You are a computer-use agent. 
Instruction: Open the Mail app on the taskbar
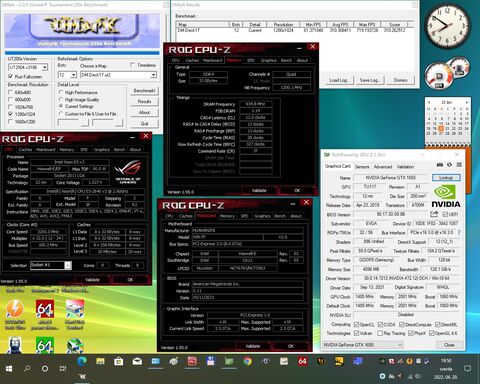click(137, 361)
